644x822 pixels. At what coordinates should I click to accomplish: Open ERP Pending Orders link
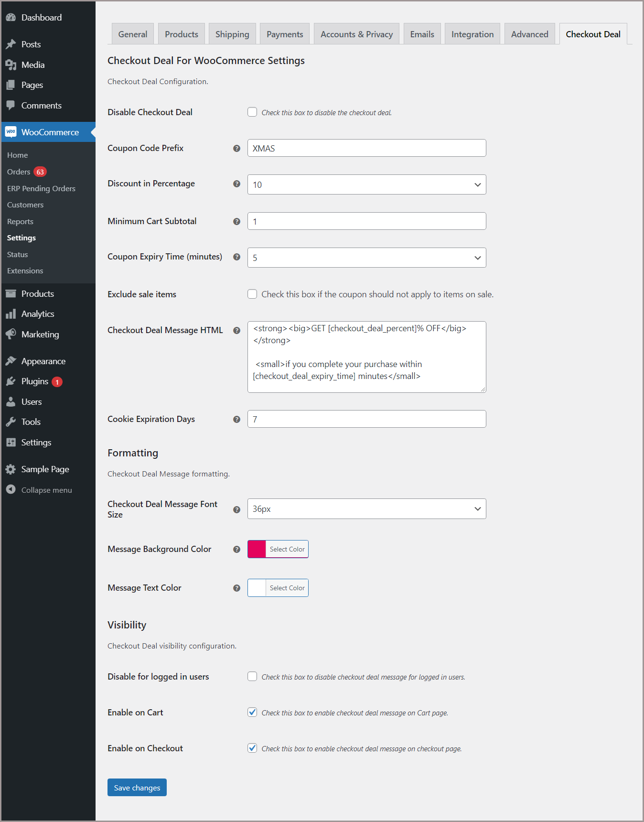click(41, 189)
